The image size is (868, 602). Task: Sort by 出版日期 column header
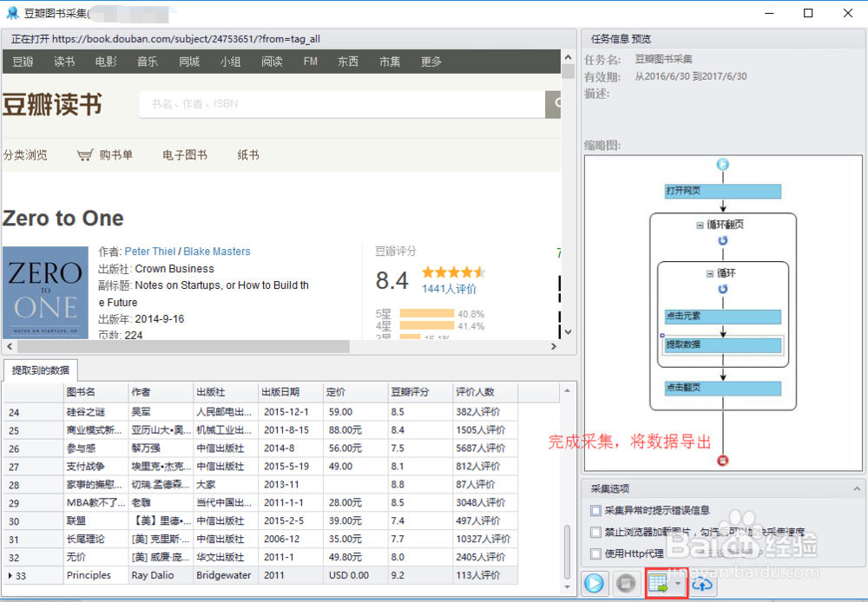(x=291, y=392)
